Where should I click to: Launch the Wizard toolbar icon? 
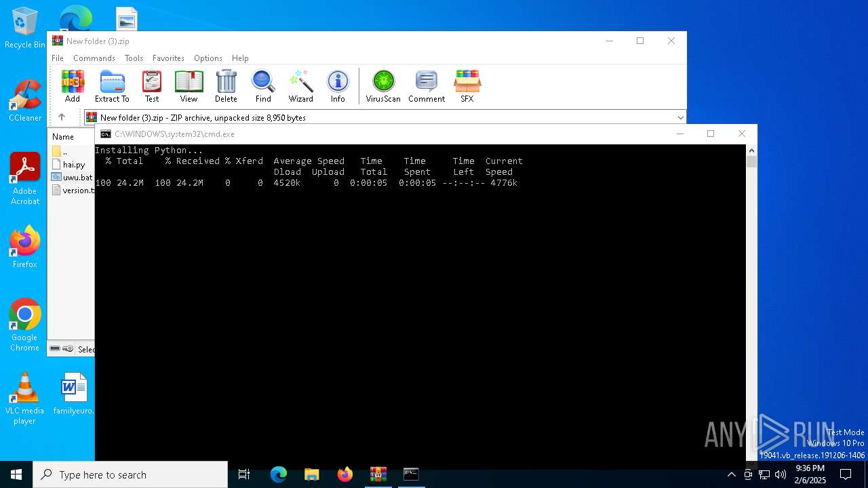[x=300, y=86]
